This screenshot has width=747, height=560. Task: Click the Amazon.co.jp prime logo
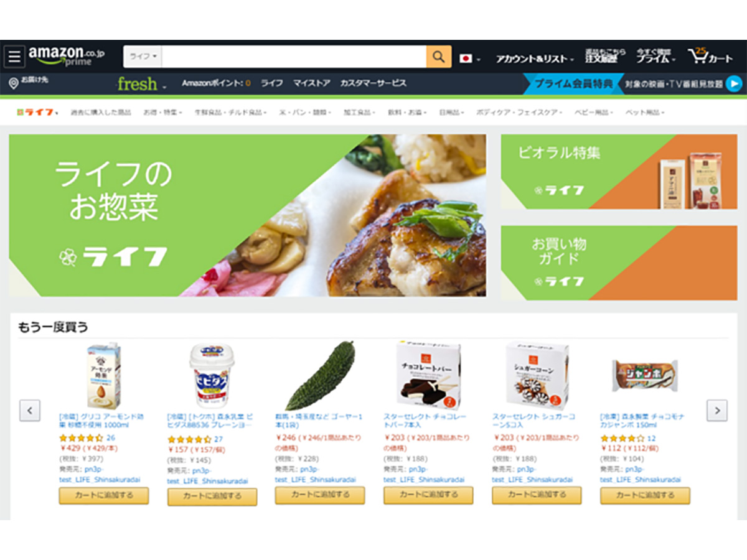pyautogui.click(x=67, y=56)
